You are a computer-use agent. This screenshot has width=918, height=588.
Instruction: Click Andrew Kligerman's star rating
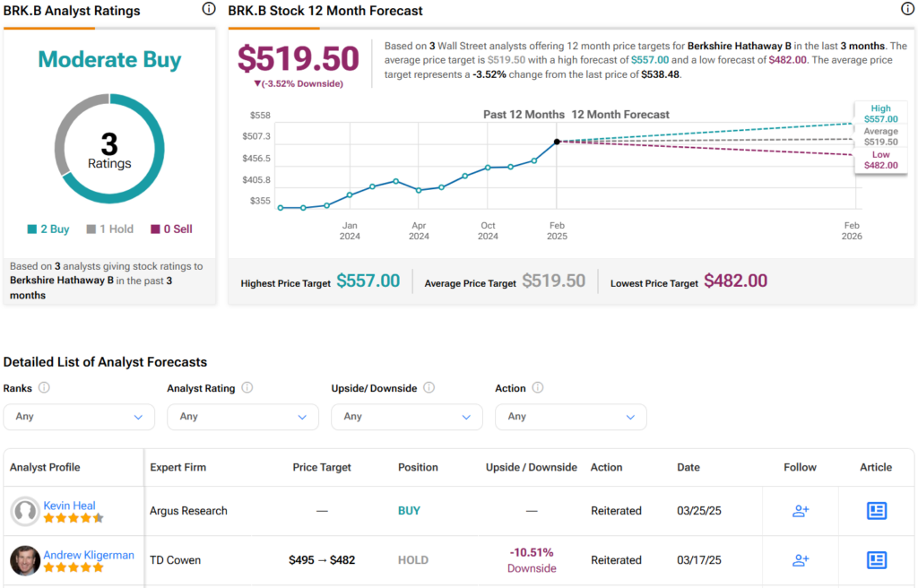[x=74, y=567]
